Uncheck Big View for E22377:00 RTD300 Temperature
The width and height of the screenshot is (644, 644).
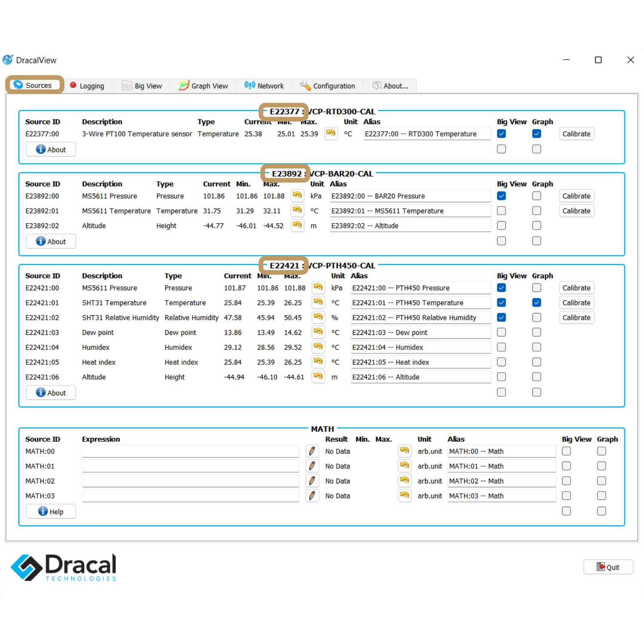click(x=501, y=134)
